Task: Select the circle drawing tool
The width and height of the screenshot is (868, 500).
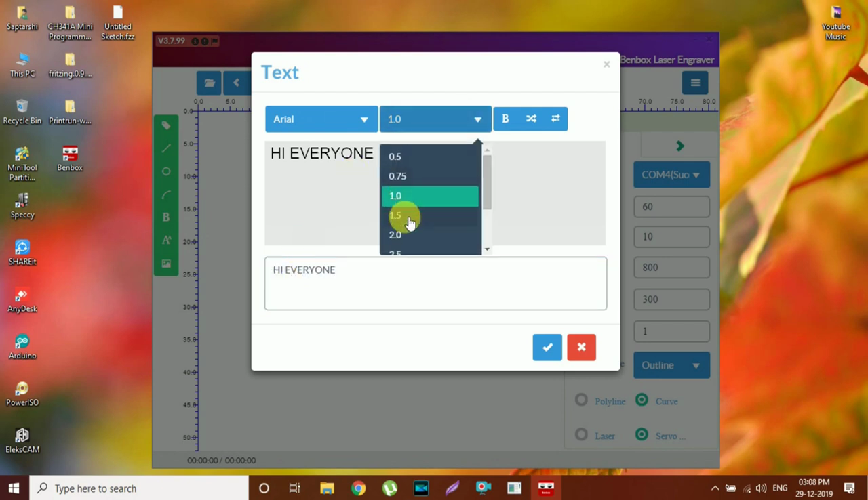Action: tap(166, 171)
